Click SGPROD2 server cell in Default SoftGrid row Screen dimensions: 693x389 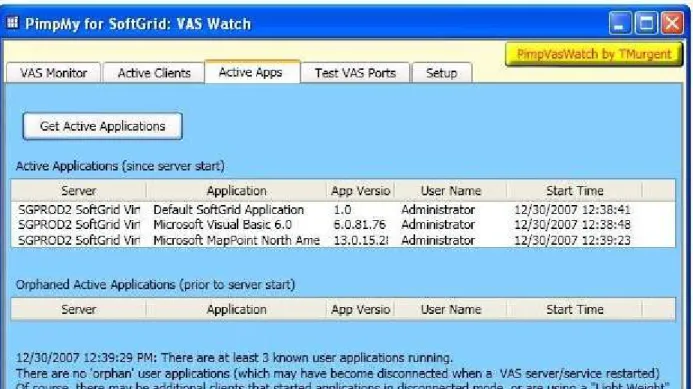click(x=79, y=210)
